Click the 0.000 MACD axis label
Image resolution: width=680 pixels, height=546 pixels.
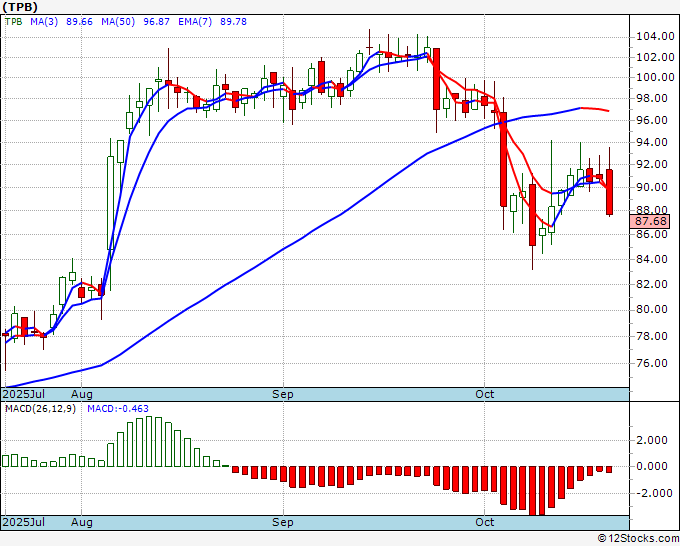pos(652,466)
